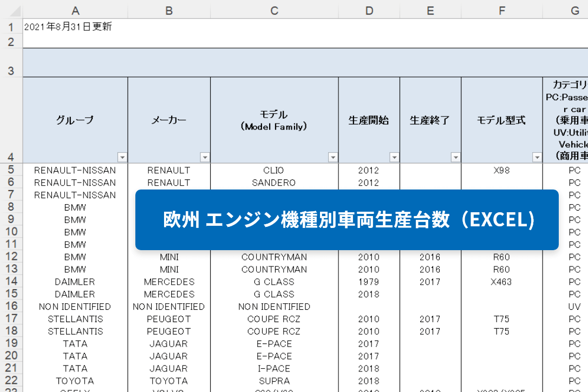This screenshot has height=392, width=588.
Task: Select PEUGEOT maker cell in row 18
Action: click(x=169, y=331)
